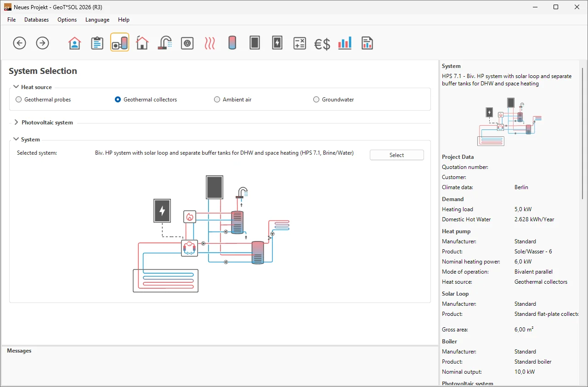The image size is (588, 387).
Task: Open the domestic hot water faucet icon
Action: pos(165,43)
